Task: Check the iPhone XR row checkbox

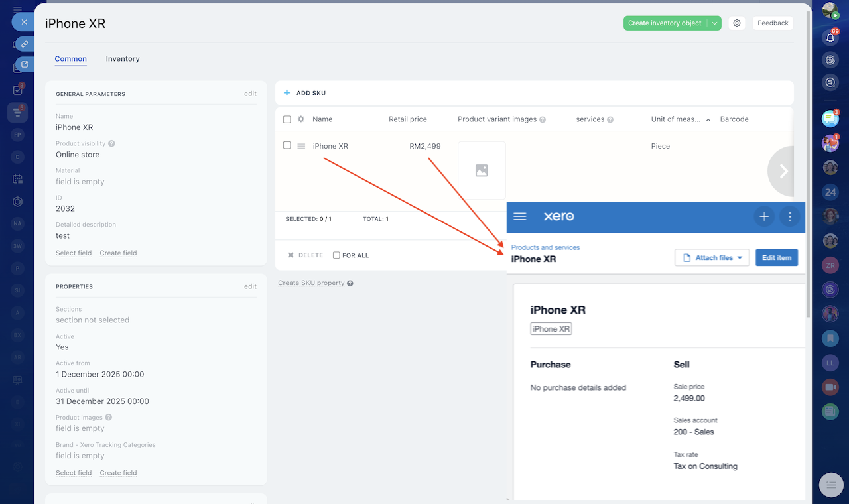Action: coord(287,145)
